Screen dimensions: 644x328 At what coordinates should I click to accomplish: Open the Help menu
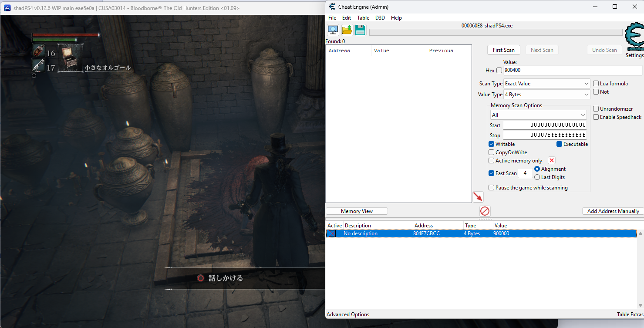click(396, 18)
